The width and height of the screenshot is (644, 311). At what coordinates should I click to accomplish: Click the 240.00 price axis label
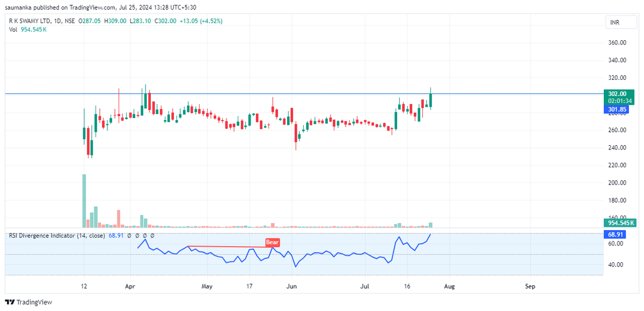(x=618, y=148)
